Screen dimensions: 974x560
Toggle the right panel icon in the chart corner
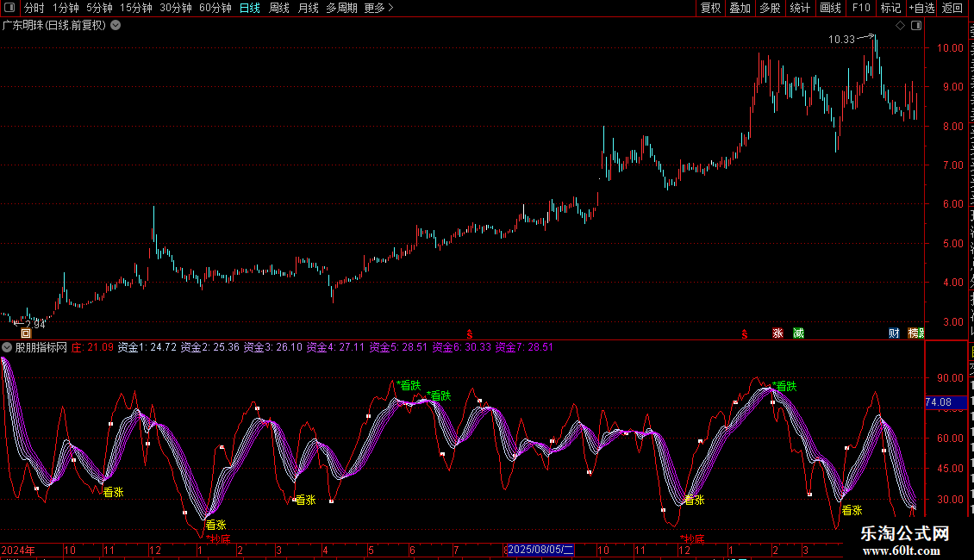click(916, 26)
